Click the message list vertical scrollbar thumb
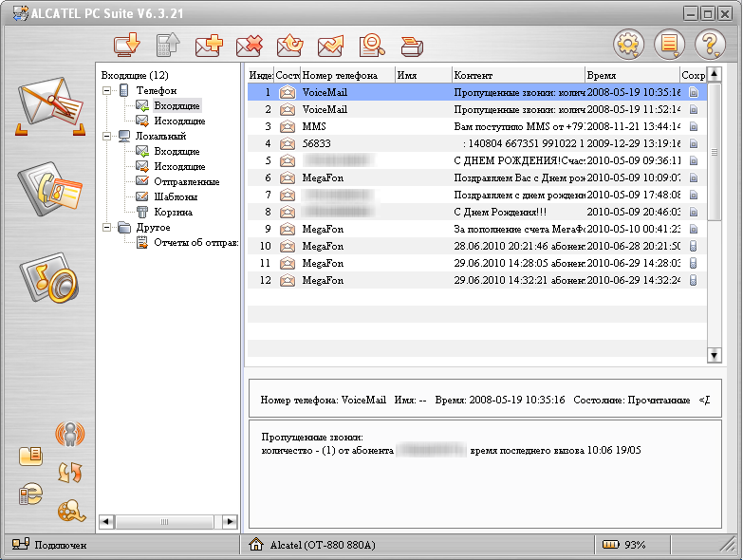 [715, 152]
